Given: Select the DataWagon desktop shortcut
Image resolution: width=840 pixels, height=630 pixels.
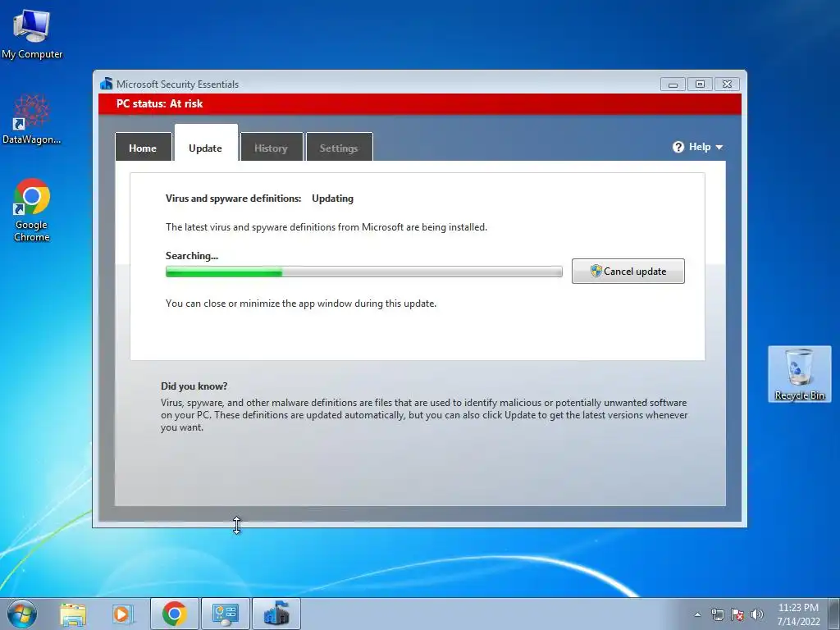Looking at the screenshot, I should 32,119.
